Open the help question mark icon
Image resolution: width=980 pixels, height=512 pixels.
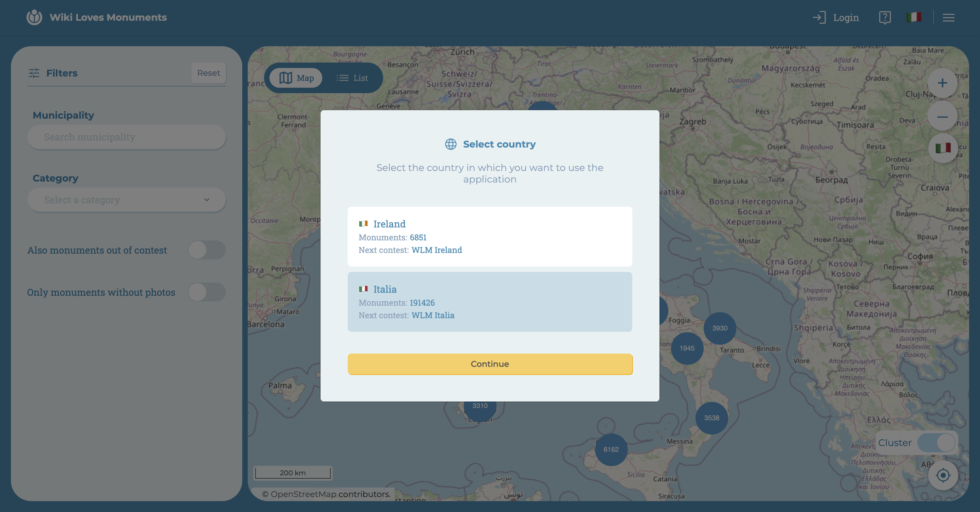click(x=884, y=17)
